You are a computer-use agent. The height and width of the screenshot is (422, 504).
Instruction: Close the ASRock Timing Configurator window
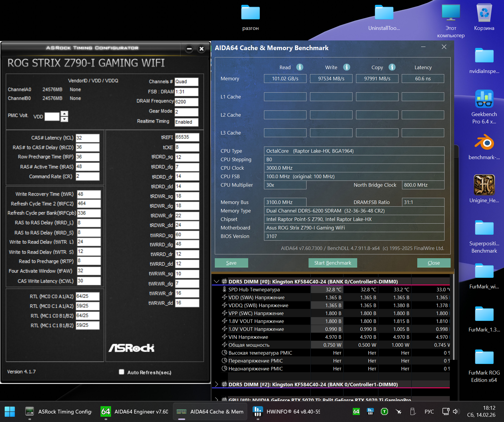[x=202, y=49]
